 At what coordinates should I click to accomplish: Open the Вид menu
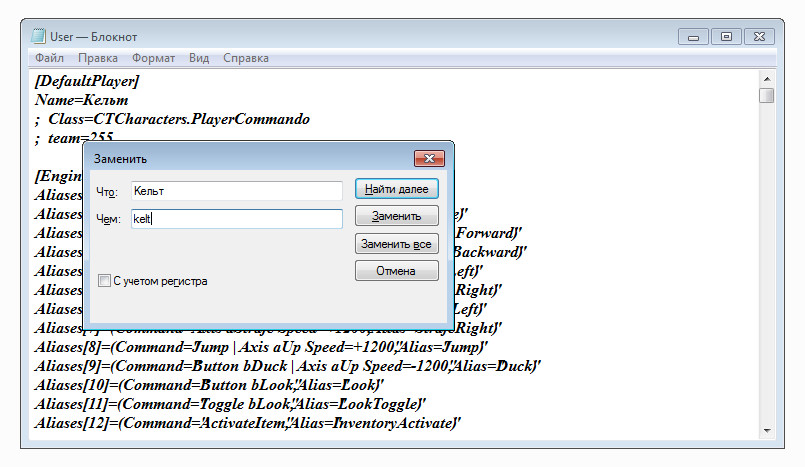tap(199, 58)
